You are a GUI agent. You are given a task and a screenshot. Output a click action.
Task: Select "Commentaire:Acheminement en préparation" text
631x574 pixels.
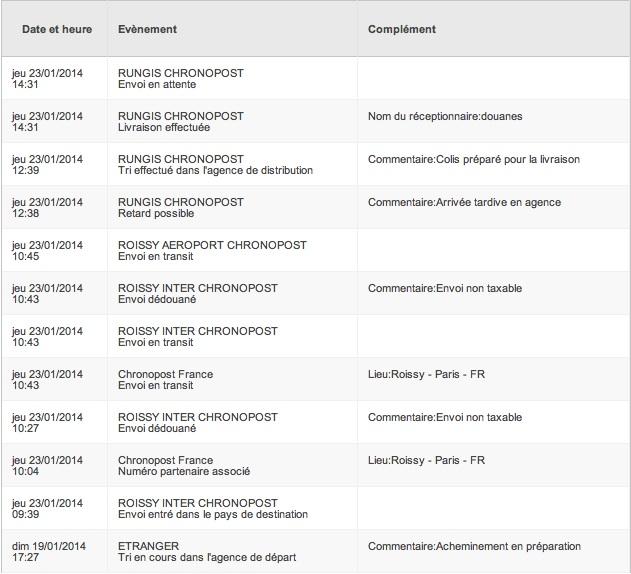pos(474,547)
